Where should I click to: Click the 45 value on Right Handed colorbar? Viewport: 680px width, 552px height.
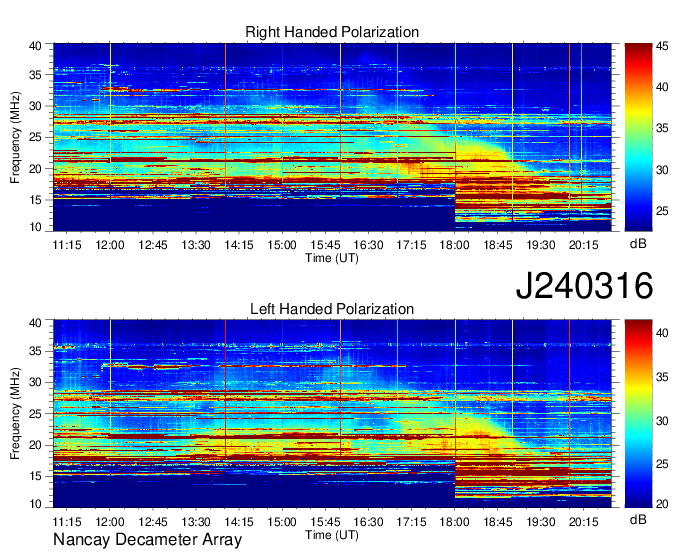click(662, 47)
